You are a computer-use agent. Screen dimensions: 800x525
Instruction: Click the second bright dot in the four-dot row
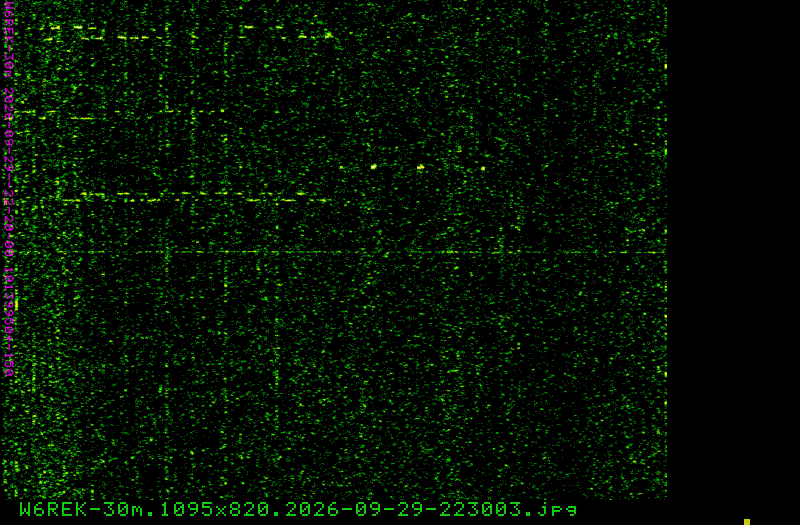[x=373, y=166]
